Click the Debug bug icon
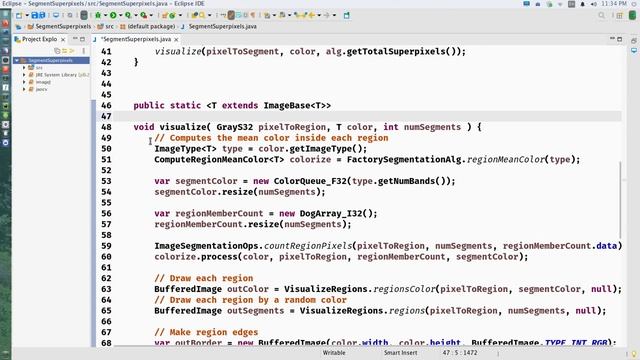The height and width of the screenshot is (360, 640). (x=98, y=16)
